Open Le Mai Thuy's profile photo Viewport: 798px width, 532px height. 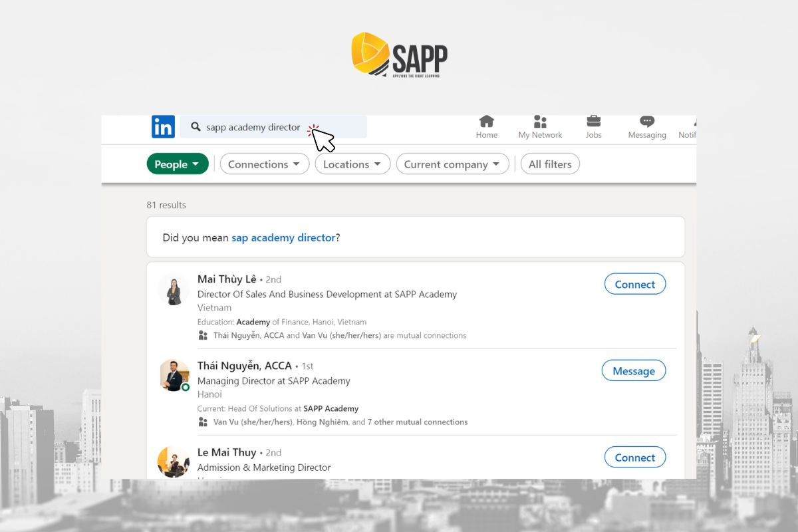174,462
